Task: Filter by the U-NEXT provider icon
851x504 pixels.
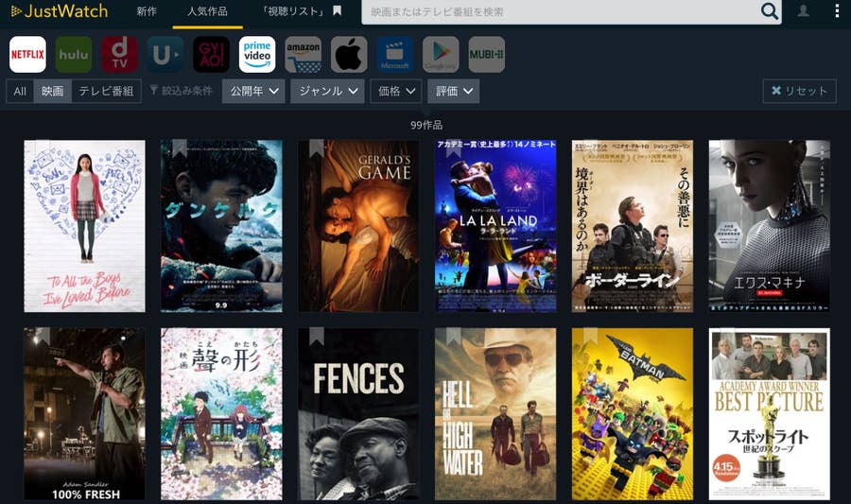Action: pyautogui.click(x=165, y=54)
